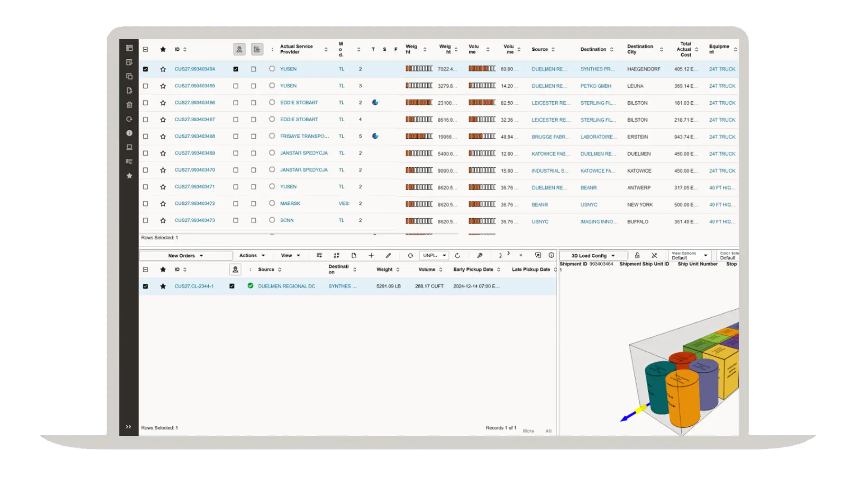This screenshot has width=868, height=490.
Task: Click DUELMEN REGIONAL DC source link in orders
Action: (286, 287)
